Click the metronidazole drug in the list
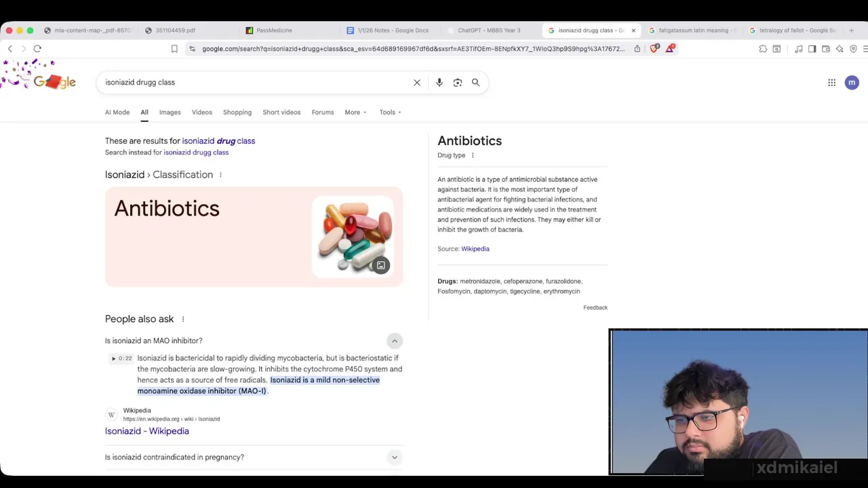868x488 pixels. pos(480,281)
